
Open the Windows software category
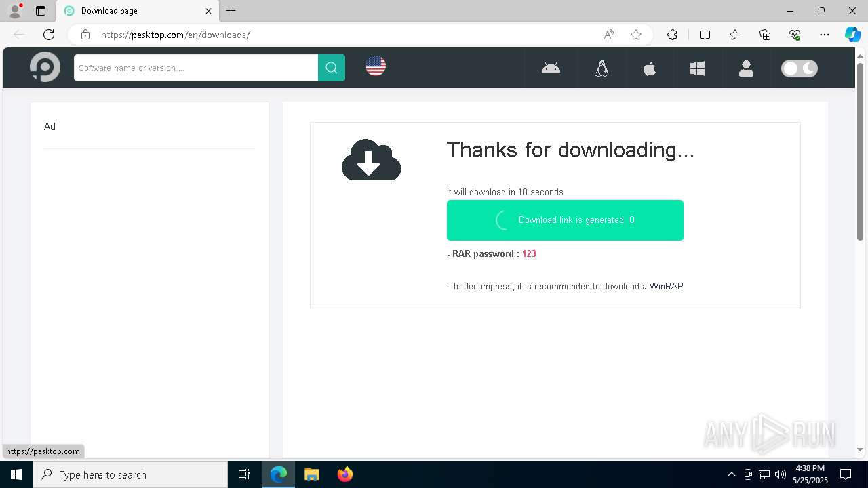click(x=697, y=68)
